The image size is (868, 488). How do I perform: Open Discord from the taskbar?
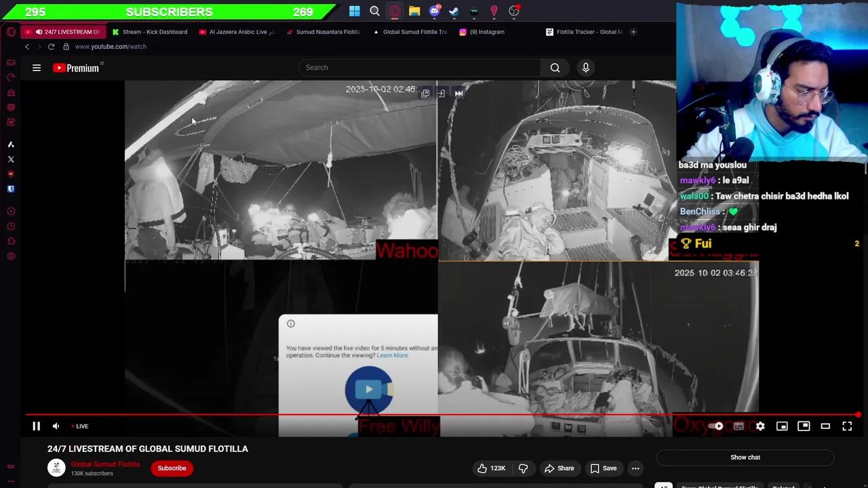coord(435,11)
